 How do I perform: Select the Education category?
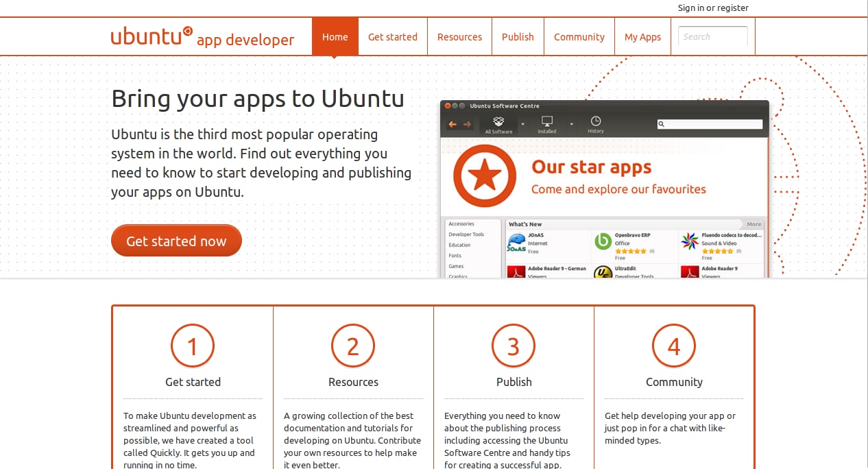pos(459,245)
